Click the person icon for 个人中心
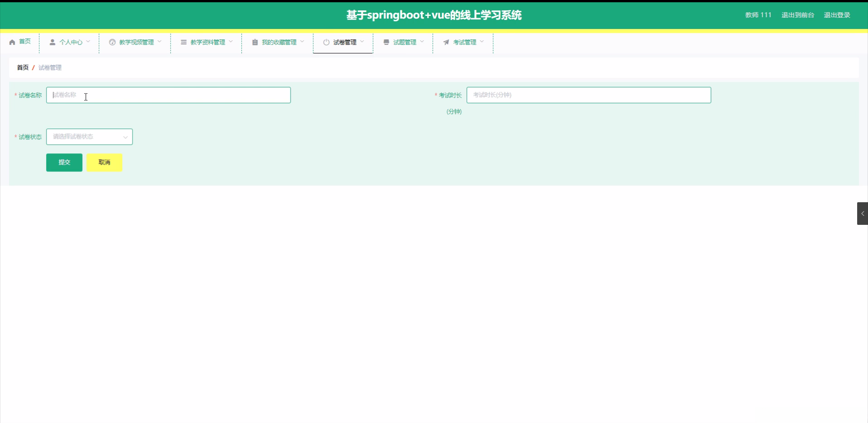The image size is (868, 423). [52, 42]
